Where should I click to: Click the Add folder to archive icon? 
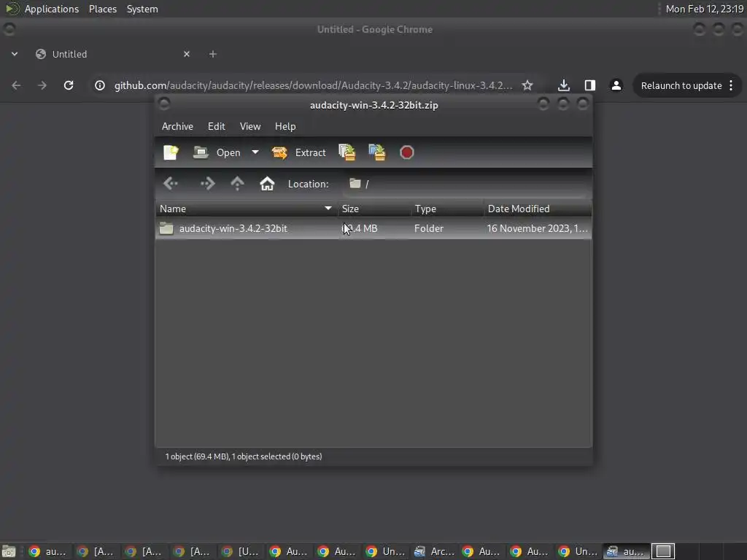(377, 152)
